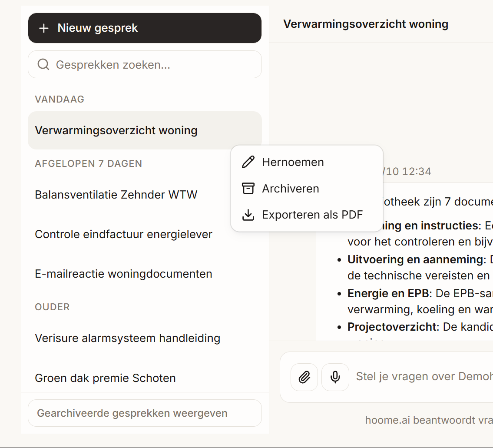Screen dimensions: 493x448
Task: Click the pencil rename icon
Action: [x=248, y=162]
